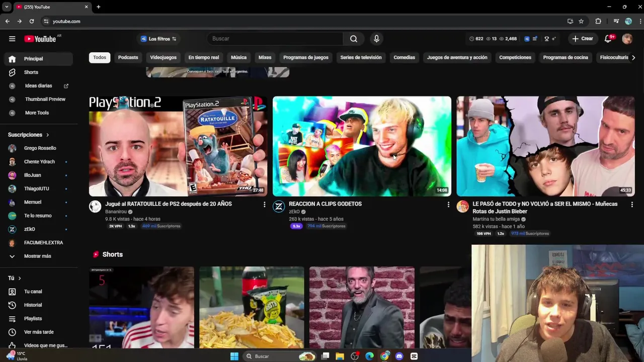Screen dimensions: 644x362
Task: Go to Principal in sidebar
Action: pyautogui.click(x=39, y=59)
